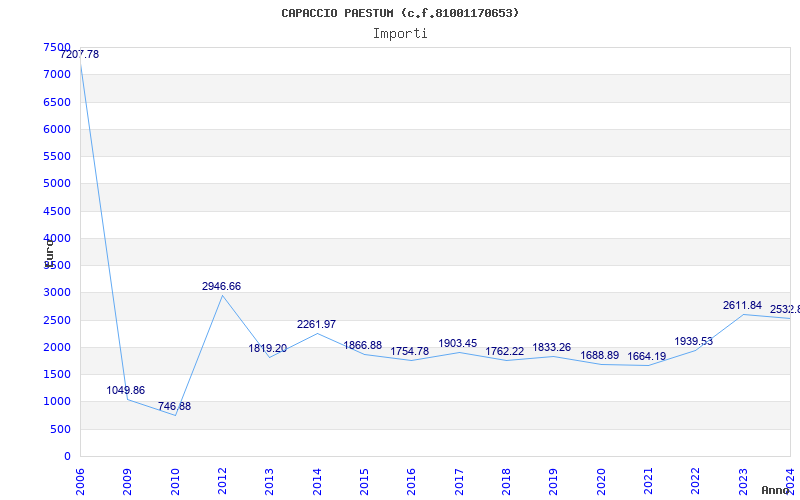This screenshot has height=500, width=800.
Task: Select the x-axis year 2017
Action: point(459,482)
